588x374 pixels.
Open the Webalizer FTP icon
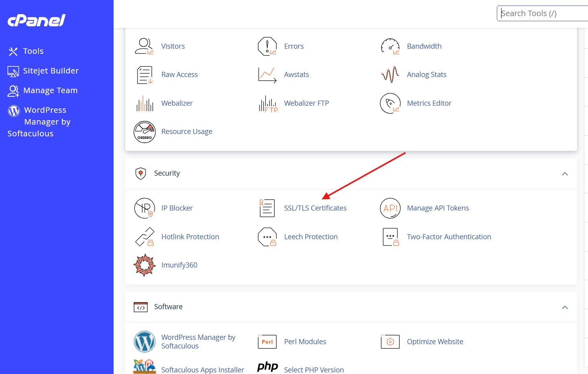click(x=268, y=104)
